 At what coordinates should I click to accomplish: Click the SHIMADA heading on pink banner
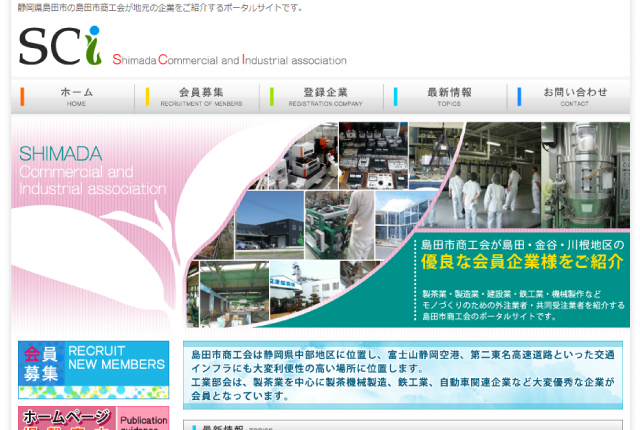click(x=60, y=154)
